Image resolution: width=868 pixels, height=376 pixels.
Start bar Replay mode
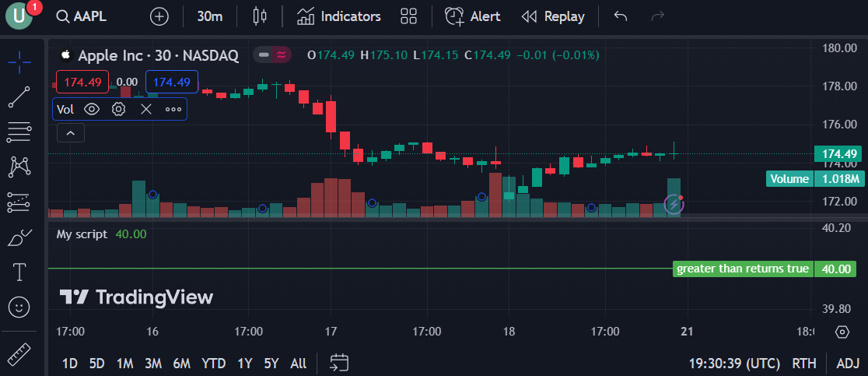(553, 16)
